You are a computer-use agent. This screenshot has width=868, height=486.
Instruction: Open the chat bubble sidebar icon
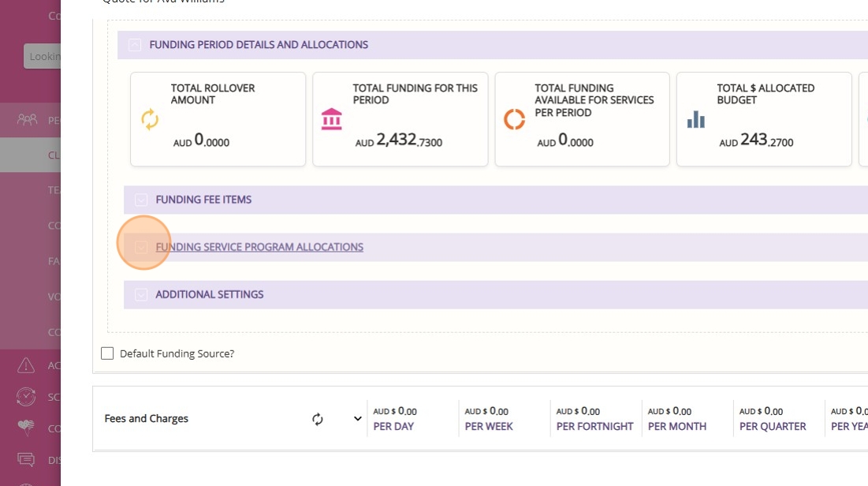[27, 459]
